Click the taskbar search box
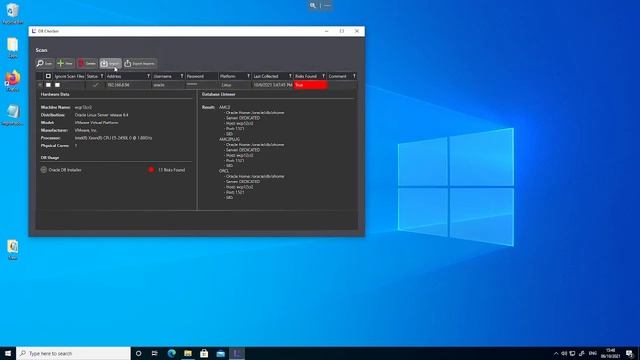Viewport: 640px width, 360px height. click(73, 353)
